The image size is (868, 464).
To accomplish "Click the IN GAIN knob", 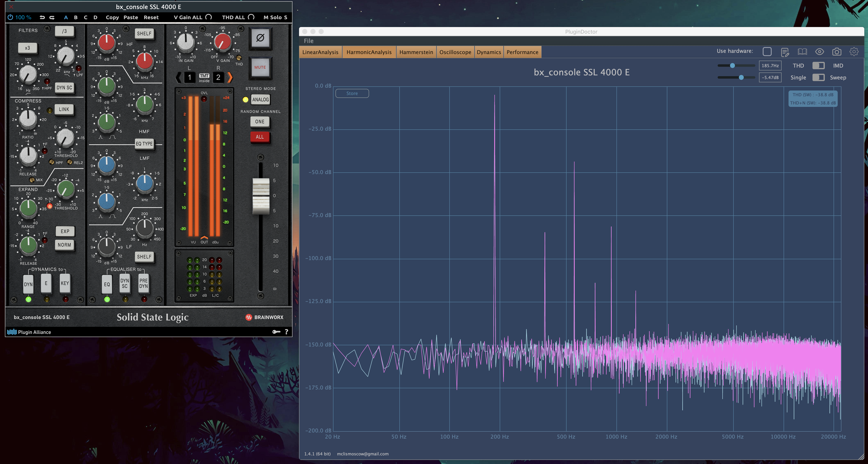I will 186,42.
